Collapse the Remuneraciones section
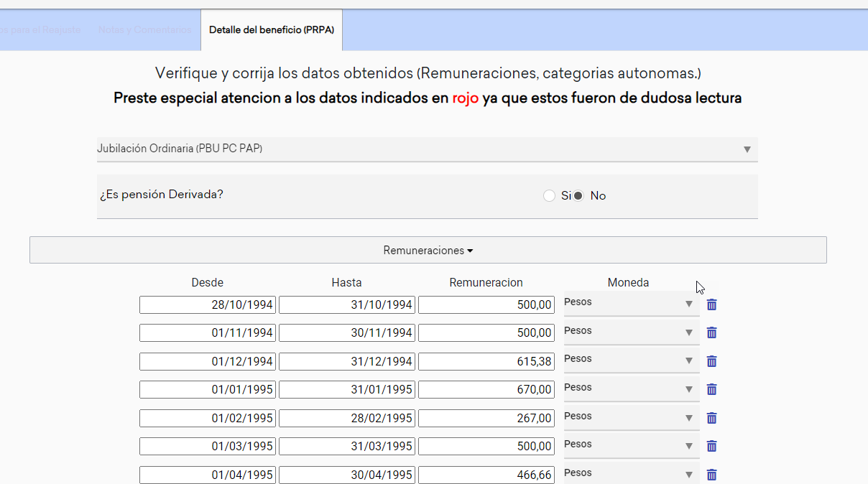 coord(428,250)
